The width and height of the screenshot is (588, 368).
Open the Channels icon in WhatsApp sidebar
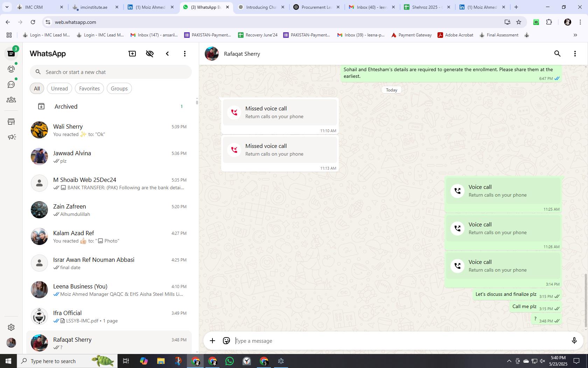pyautogui.click(x=11, y=84)
